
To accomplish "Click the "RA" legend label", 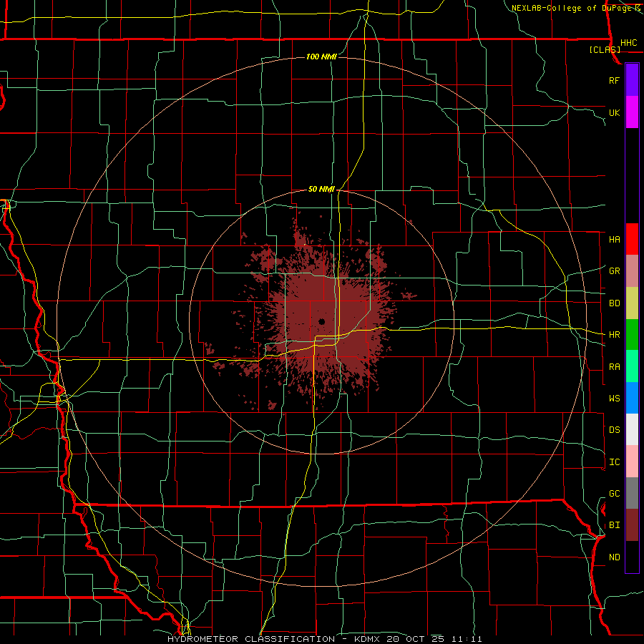I will [614, 367].
